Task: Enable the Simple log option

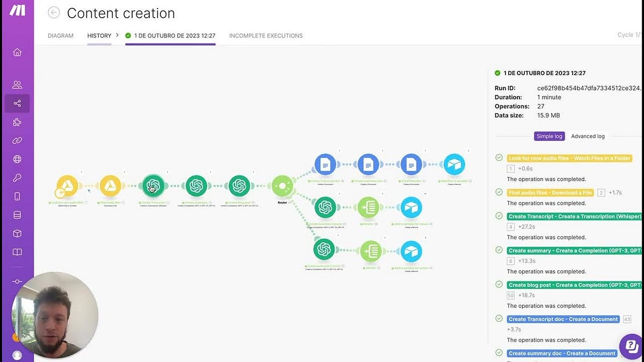Action: (x=549, y=136)
